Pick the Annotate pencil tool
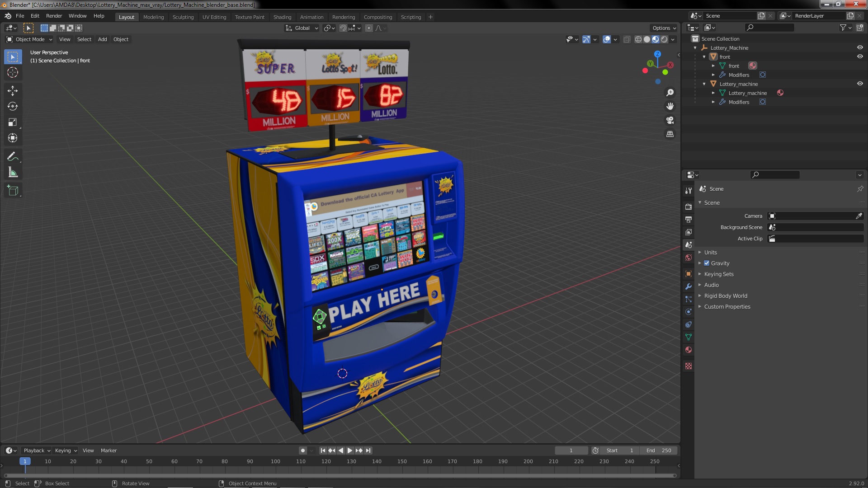868x488 pixels. coord(13,157)
